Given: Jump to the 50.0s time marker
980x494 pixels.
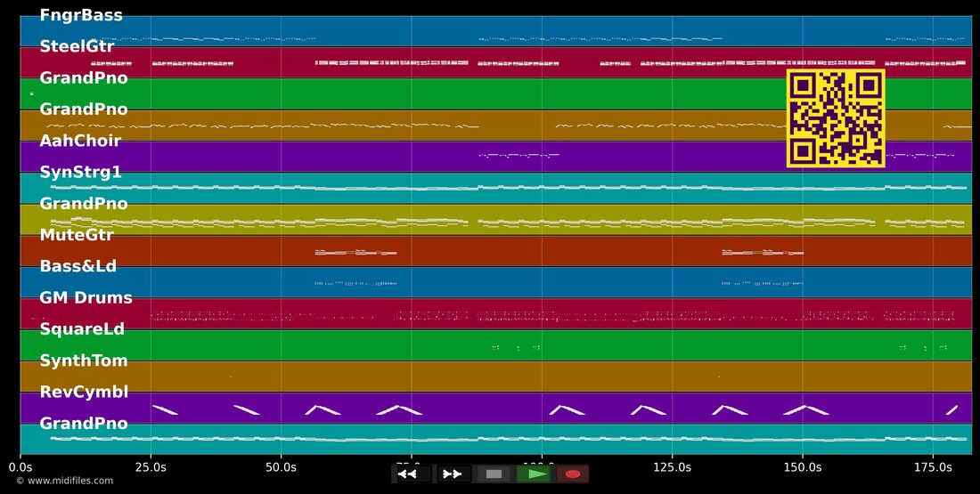Looking at the screenshot, I should point(282,466).
